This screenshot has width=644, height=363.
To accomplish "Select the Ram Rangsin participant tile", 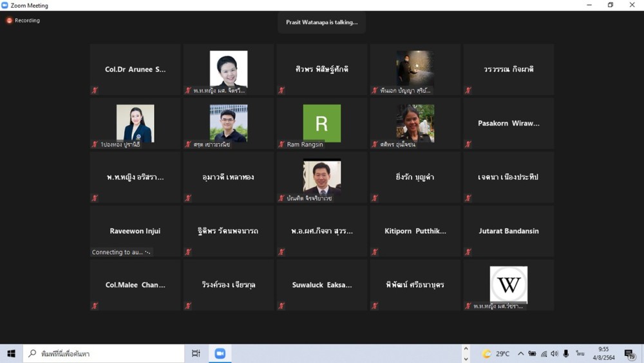I will click(322, 123).
